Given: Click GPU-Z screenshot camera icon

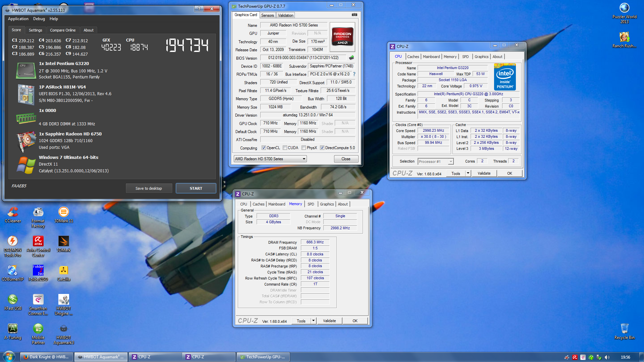Looking at the screenshot, I should click(x=355, y=15).
